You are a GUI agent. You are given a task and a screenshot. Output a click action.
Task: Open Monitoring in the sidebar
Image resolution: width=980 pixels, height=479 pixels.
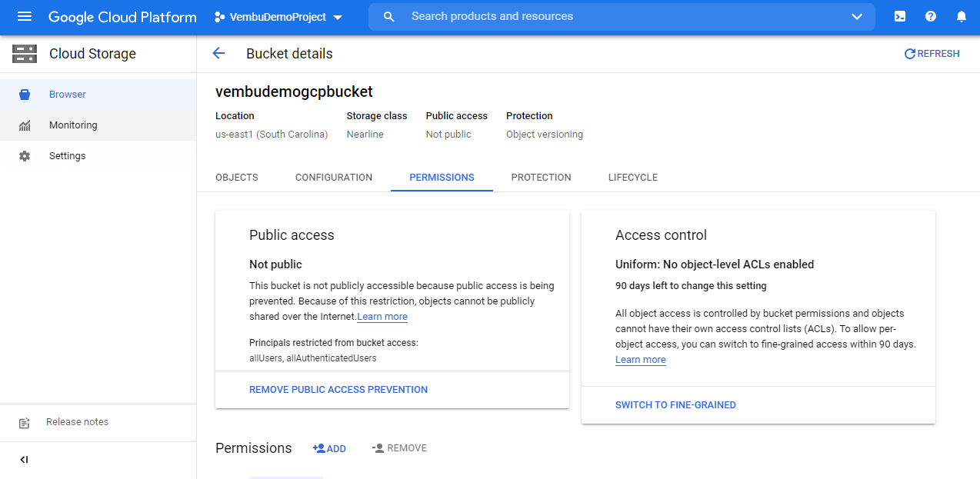pos(98,125)
